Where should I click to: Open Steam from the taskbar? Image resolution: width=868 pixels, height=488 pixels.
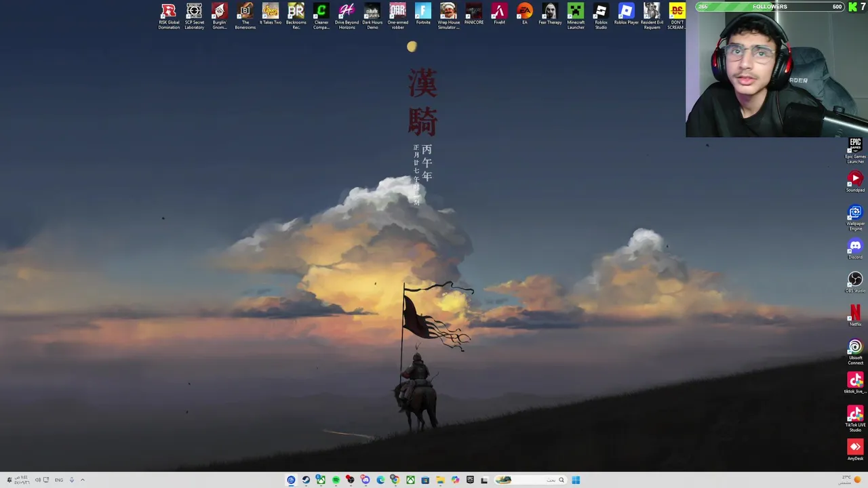click(306, 480)
